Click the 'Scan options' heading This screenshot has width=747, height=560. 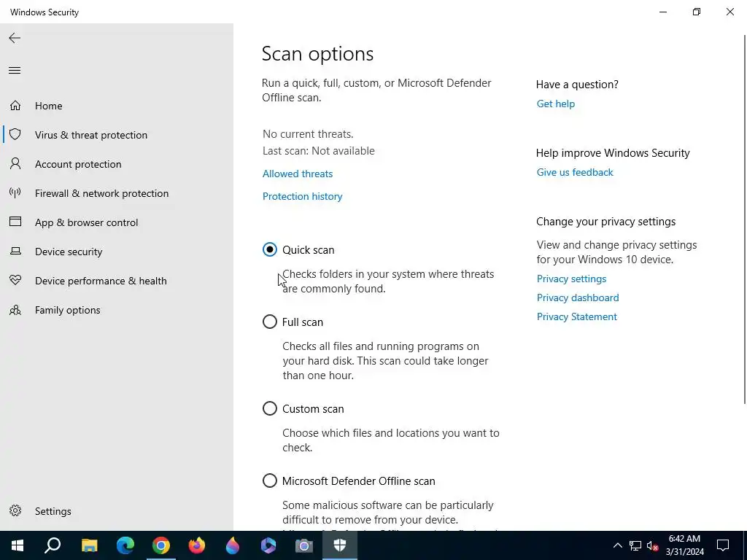[x=318, y=53]
